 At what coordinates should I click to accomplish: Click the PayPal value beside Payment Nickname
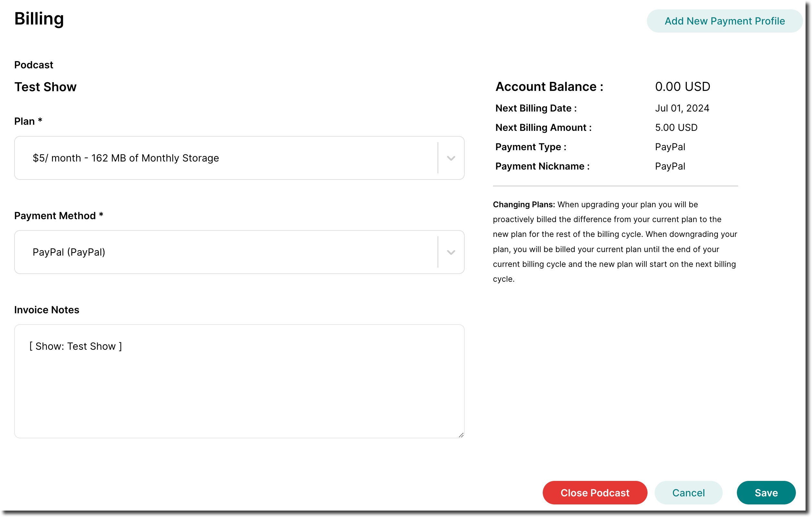[x=670, y=166]
